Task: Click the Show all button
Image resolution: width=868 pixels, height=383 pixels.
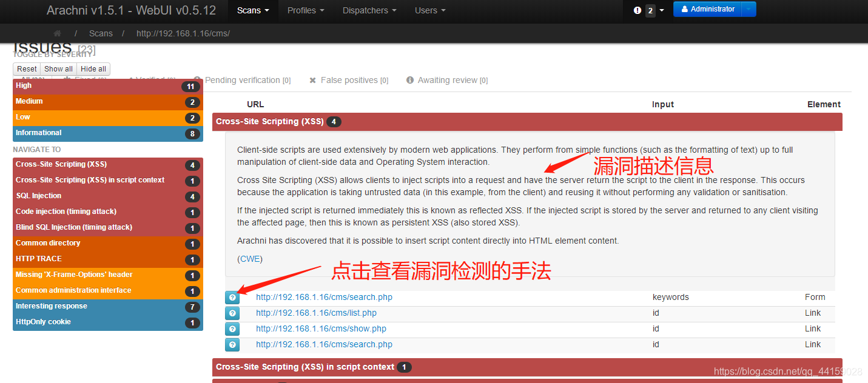Action: (x=58, y=69)
